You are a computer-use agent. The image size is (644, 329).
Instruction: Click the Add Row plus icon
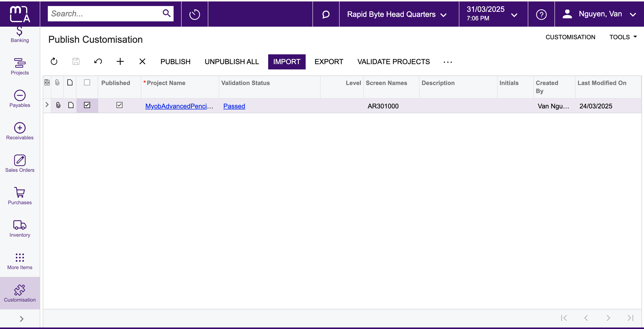click(x=120, y=62)
